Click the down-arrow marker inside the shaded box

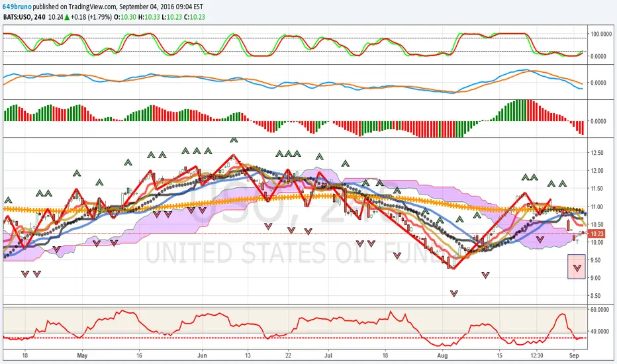(577, 269)
